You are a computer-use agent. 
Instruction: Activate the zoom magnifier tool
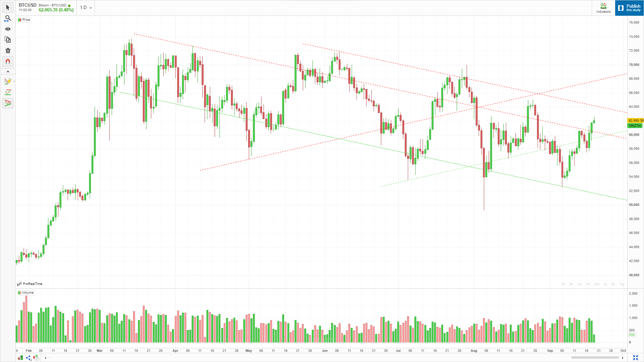tap(8, 18)
